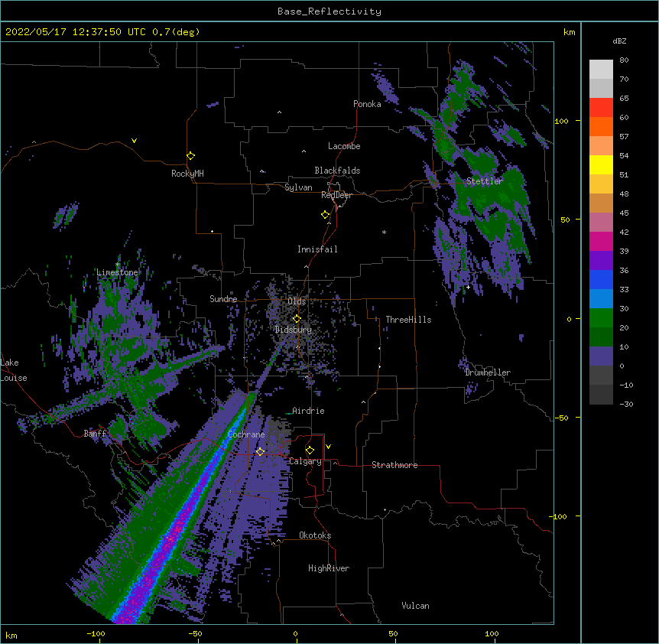The height and width of the screenshot is (644, 659).
Task: Click the white asterisk marker above Limestone
Action: (118, 265)
